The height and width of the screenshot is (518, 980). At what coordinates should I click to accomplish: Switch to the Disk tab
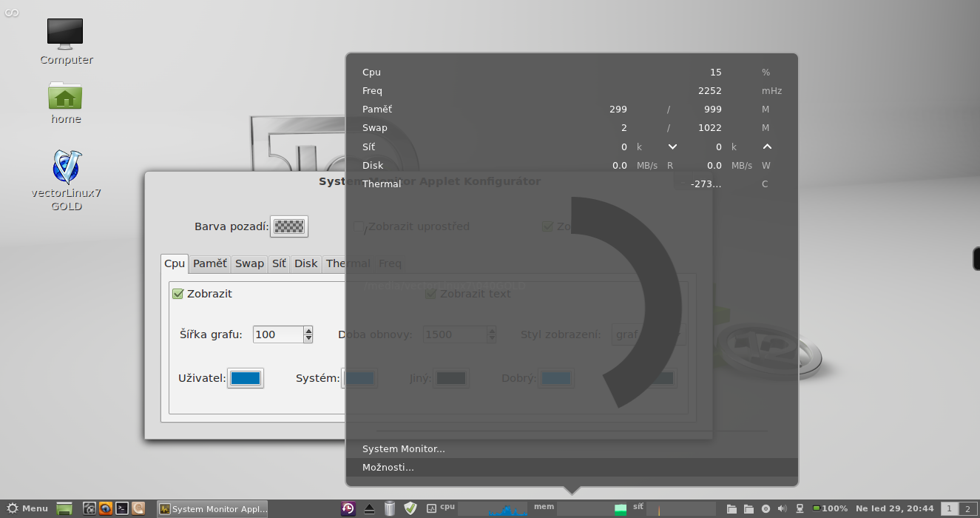(305, 263)
